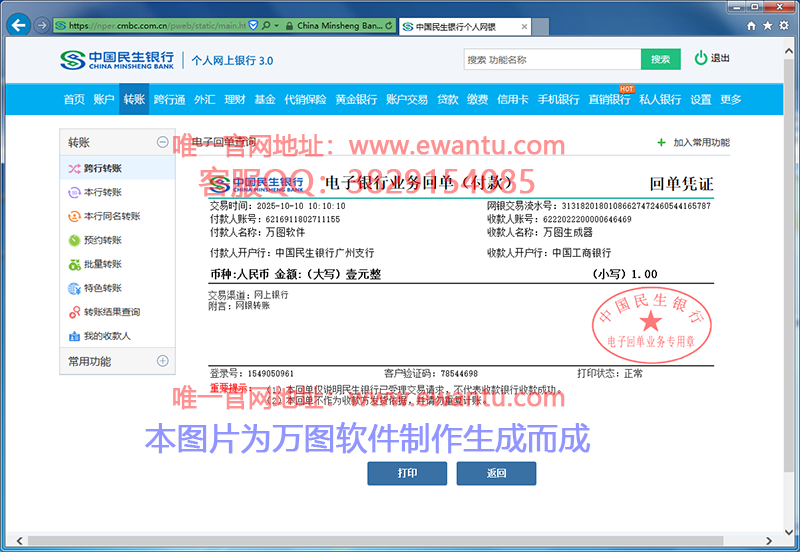Screen dimensions: 800x552
Task: Click the 本行转账 icon
Action: [x=74, y=192]
